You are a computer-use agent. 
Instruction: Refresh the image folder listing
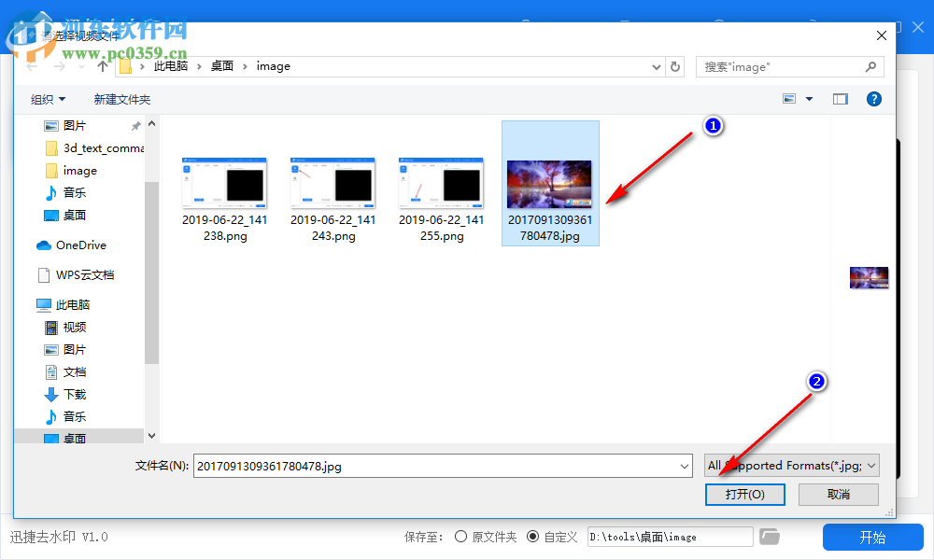tap(675, 66)
